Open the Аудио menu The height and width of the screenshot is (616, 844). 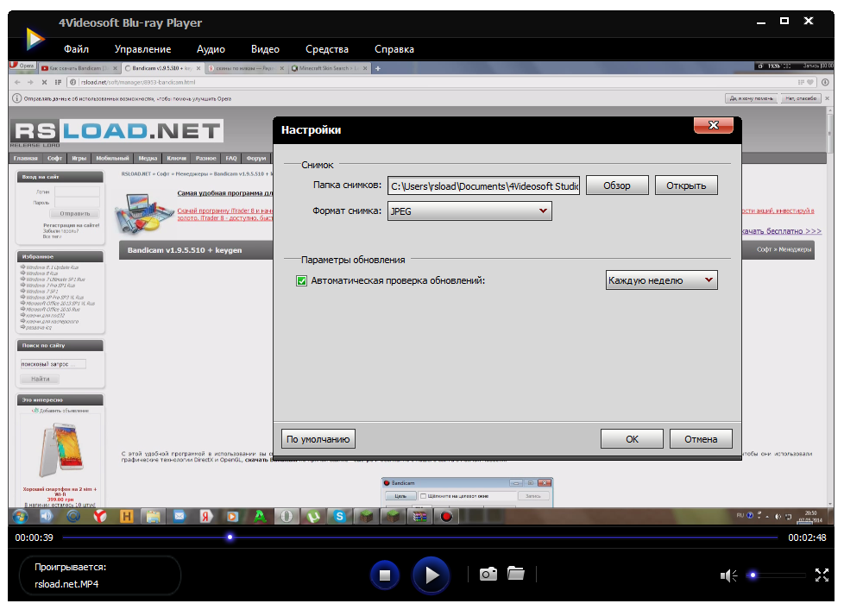point(211,49)
